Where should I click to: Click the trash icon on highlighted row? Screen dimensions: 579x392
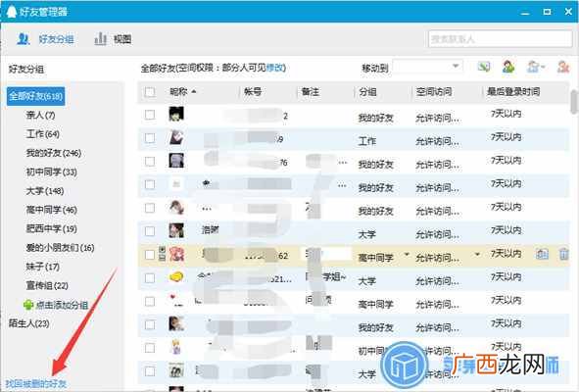coord(563,254)
